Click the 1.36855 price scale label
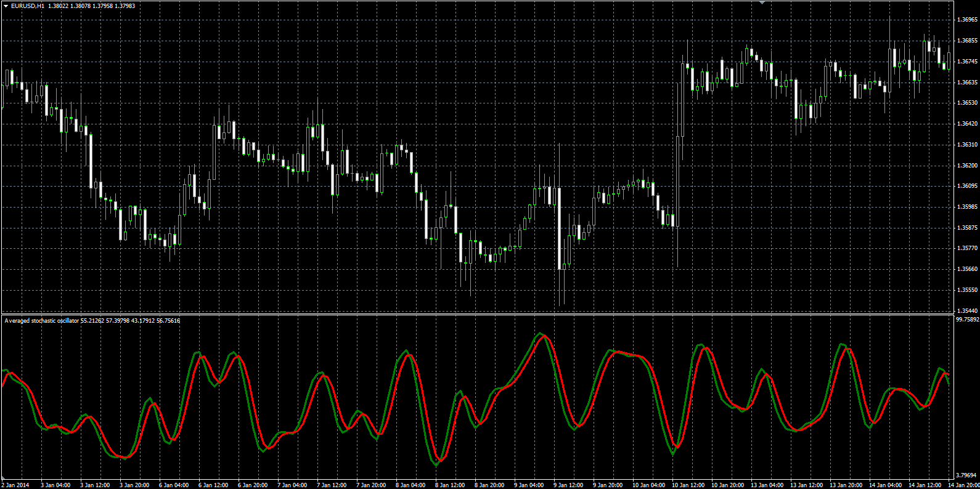Image resolution: width=980 pixels, height=489 pixels. (x=967, y=41)
